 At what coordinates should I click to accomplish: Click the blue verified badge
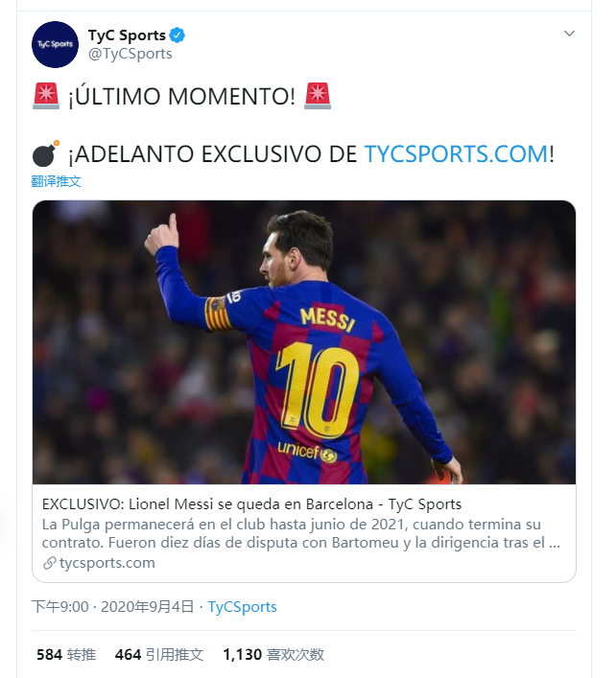click(178, 35)
